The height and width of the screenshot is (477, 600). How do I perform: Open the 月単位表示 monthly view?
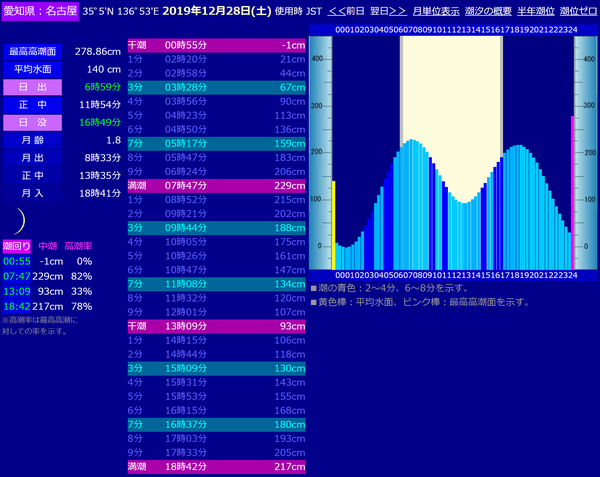[436, 11]
